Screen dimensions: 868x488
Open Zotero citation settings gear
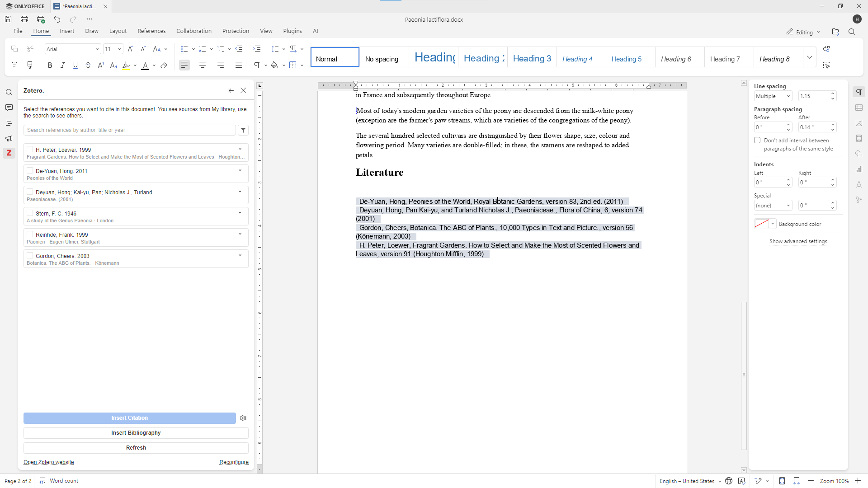[243, 418]
